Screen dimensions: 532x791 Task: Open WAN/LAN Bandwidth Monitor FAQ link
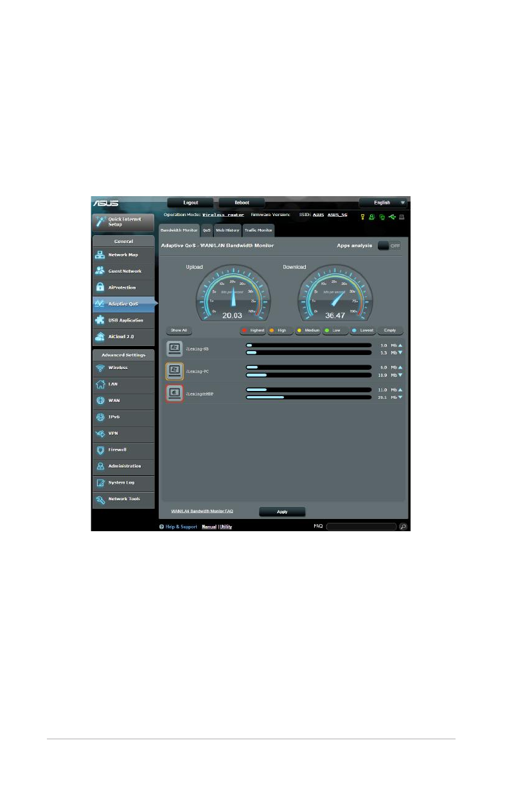pyautogui.click(x=202, y=511)
